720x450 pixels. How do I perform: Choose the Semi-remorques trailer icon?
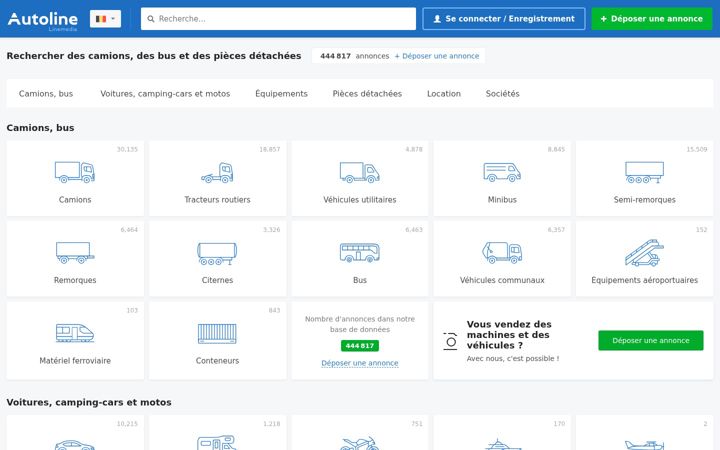click(x=644, y=172)
